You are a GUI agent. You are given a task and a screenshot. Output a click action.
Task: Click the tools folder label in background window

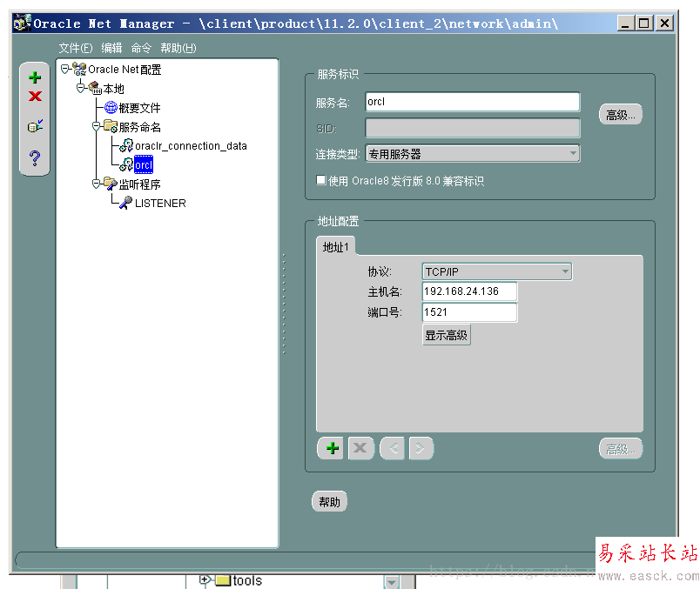(x=247, y=580)
